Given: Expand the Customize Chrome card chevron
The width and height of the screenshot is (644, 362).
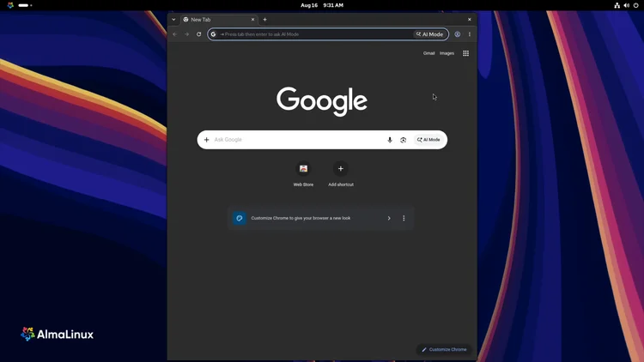Looking at the screenshot, I should pos(389,219).
